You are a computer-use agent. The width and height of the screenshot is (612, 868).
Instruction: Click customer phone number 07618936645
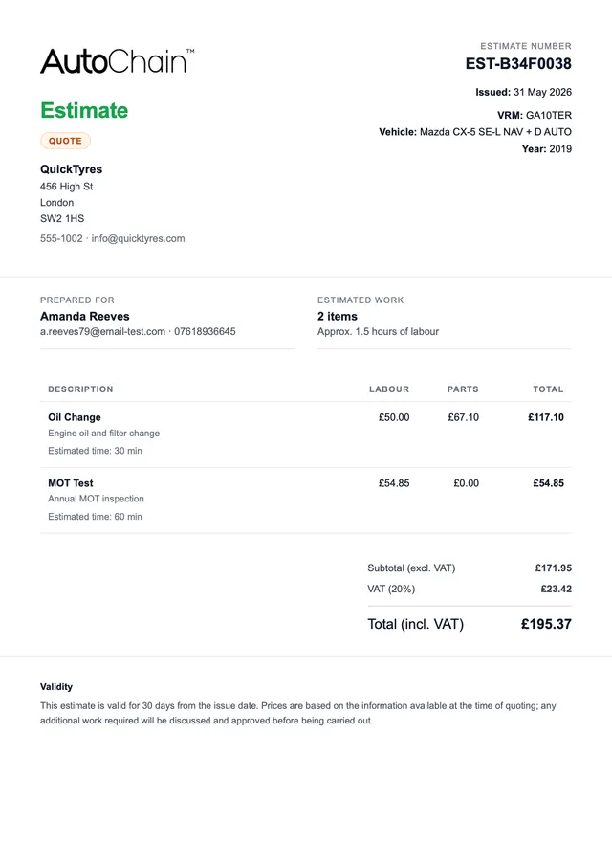pyautogui.click(x=205, y=331)
